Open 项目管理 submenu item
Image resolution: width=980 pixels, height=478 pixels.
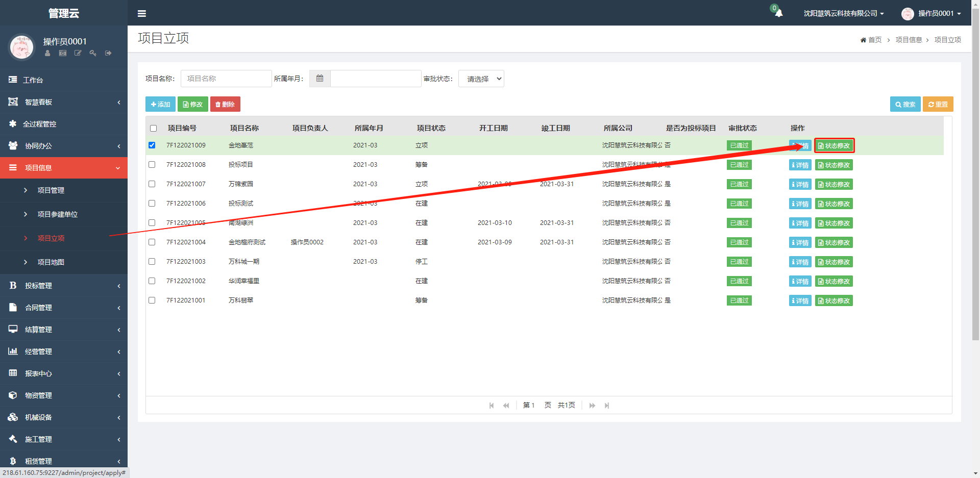coord(64,190)
